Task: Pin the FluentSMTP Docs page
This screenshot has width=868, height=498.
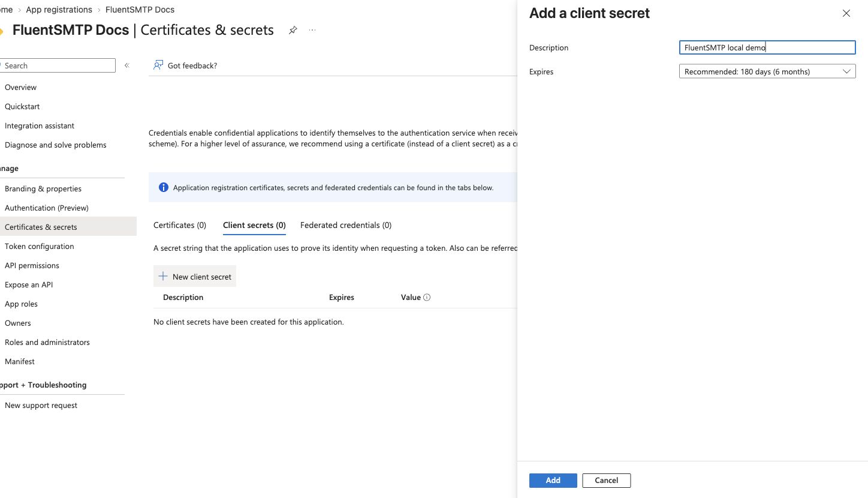Action: click(x=293, y=30)
